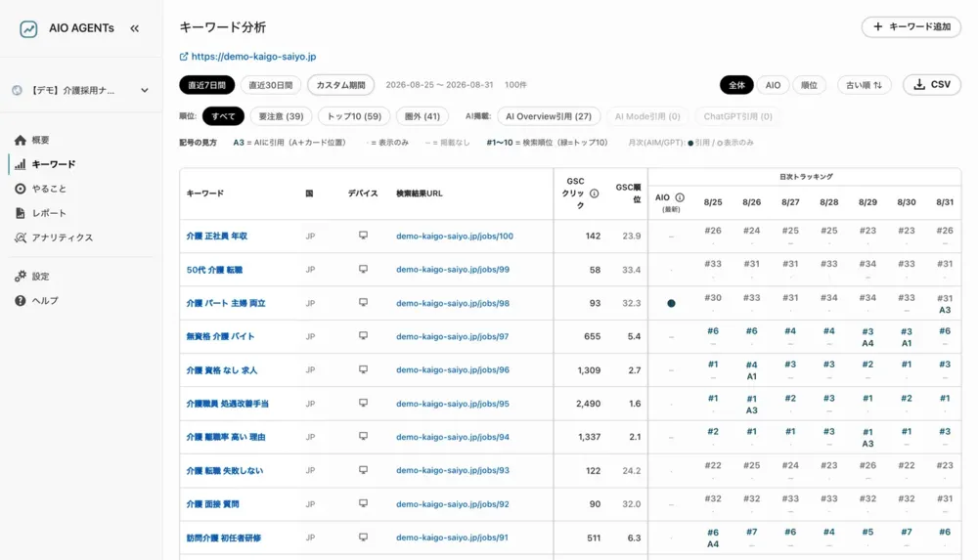Open keyword 訪問介護 初任者研修
Viewport: 978px width, 560px height.
pyautogui.click(x=223, y=538)
